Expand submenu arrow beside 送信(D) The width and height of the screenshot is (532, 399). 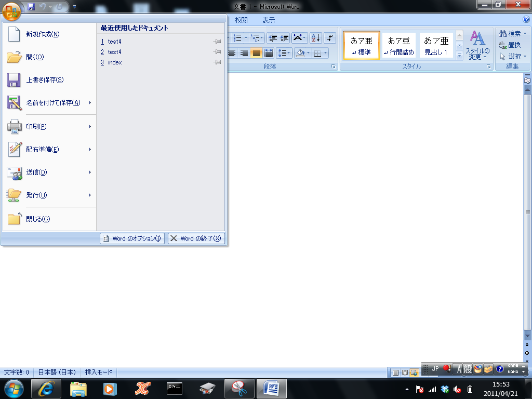[90, 172]
